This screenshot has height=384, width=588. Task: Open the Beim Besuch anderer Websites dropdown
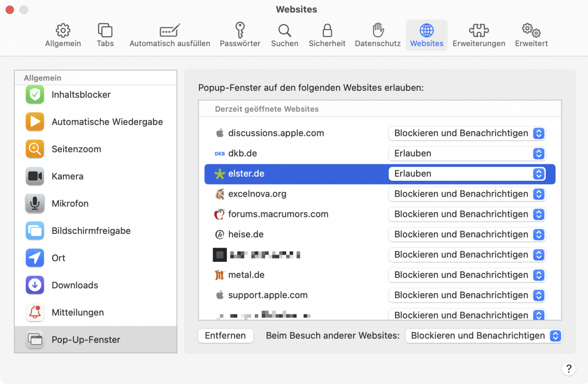pyautogui.click(x=484, y=336)
